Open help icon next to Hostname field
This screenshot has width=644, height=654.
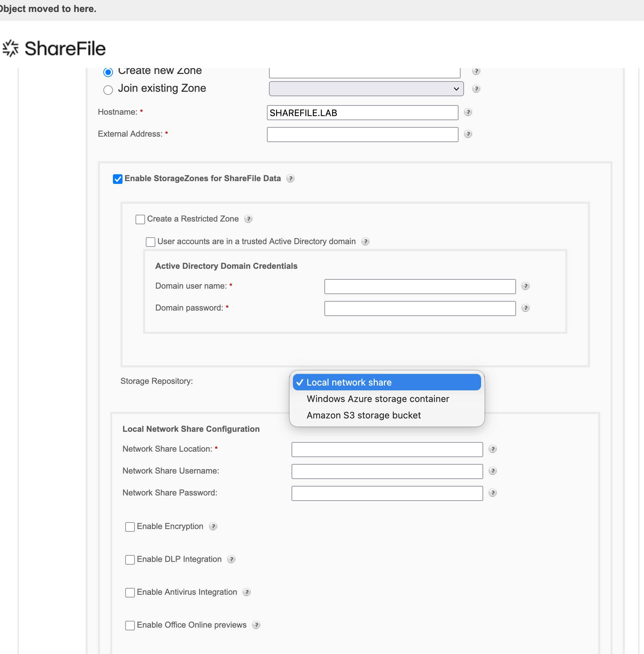click(x=468, y=112)
